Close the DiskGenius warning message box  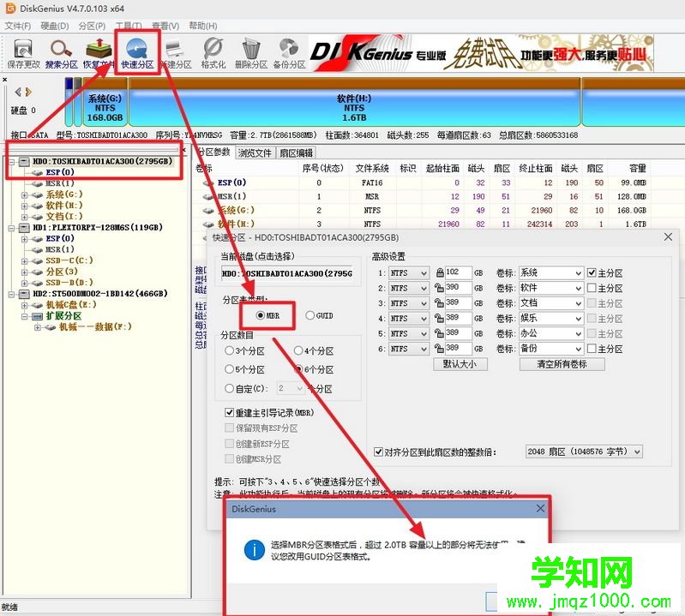point(540,508)
